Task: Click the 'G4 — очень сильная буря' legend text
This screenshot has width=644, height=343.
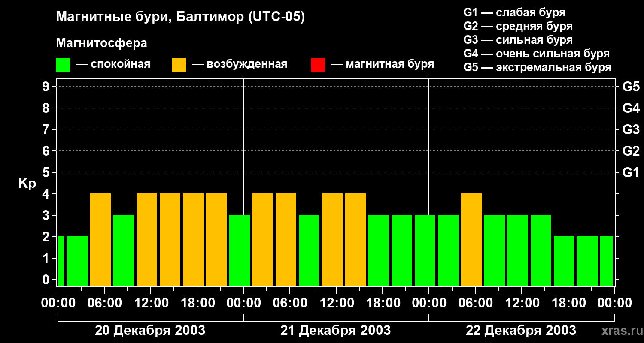Action: [x=536, y=54]
